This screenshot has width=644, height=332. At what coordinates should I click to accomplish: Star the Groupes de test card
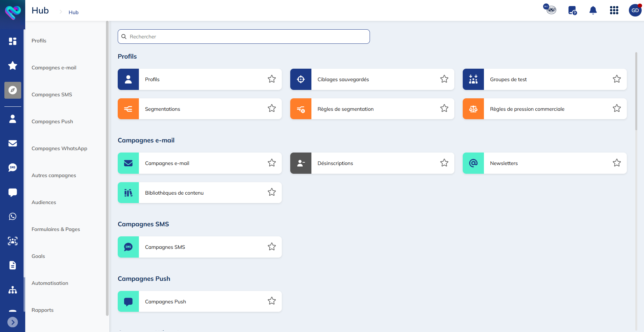pos(617,79)
